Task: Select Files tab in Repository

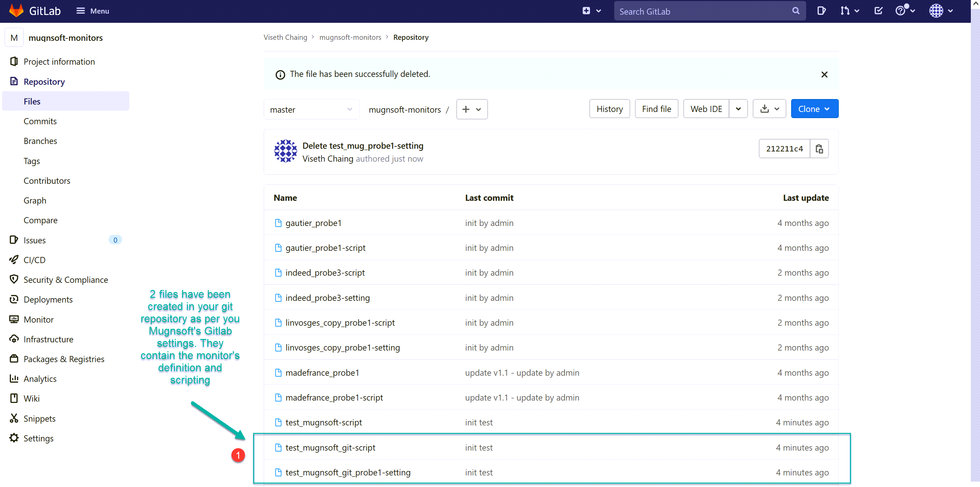Action: point(32,101)
